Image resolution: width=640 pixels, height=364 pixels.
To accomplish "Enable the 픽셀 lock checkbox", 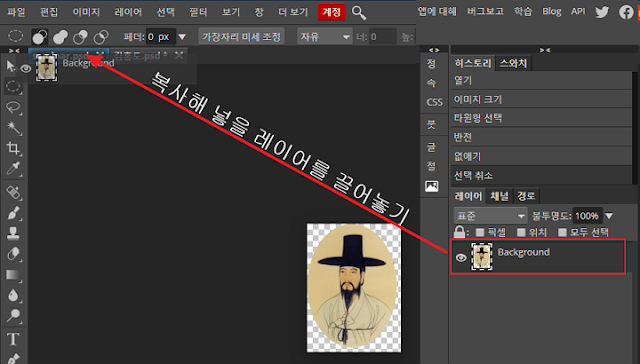I will tap(480, 232).
